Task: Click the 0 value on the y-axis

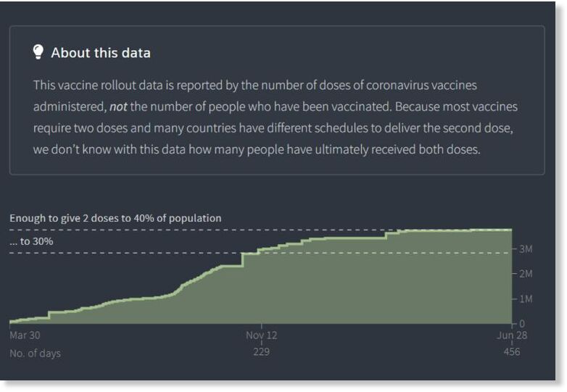Action: point(522,324)
